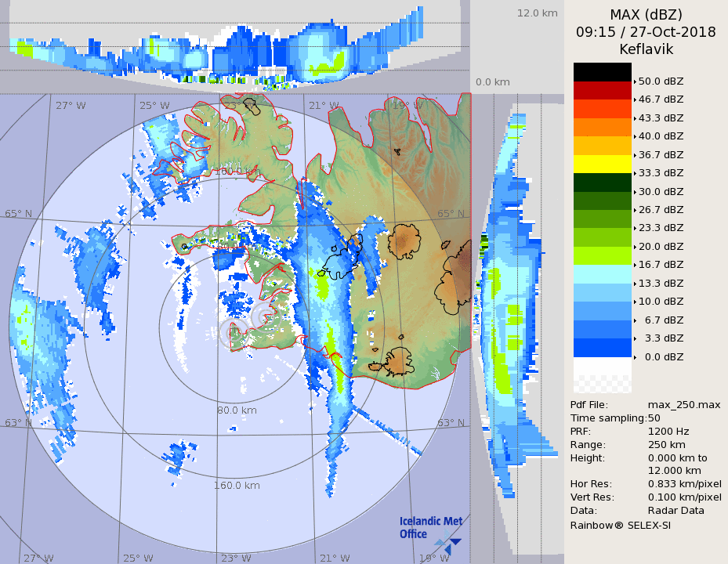Select the dark green 30.0 dBZ swatch
This screenshot has height=564, width=728.
(x=602, y=183)
